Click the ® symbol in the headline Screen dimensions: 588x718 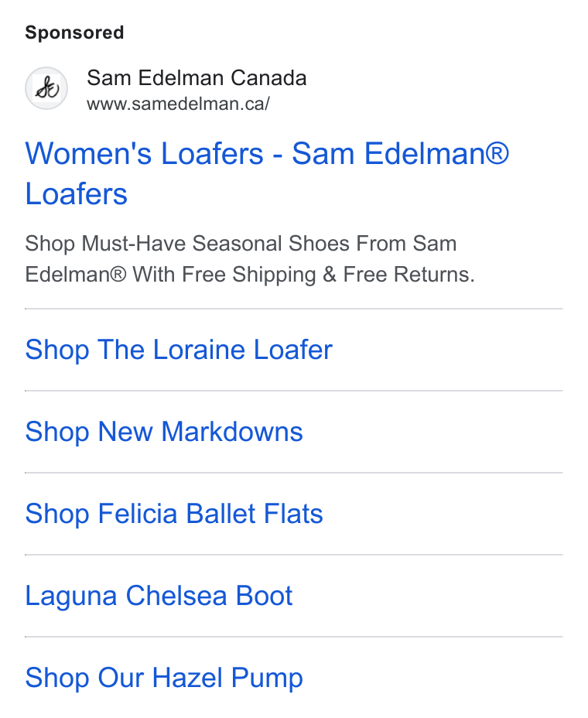[x=497, y=153]
